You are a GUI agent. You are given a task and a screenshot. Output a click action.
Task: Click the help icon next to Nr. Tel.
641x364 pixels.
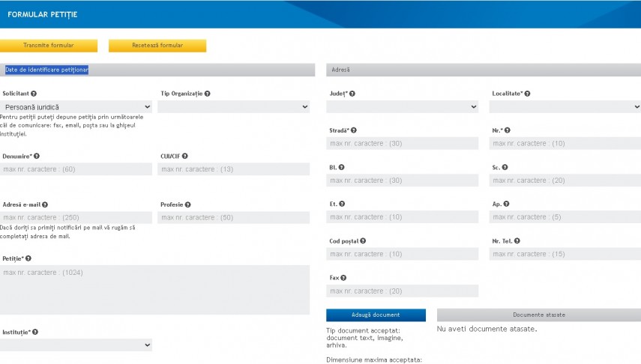(x=517, y=241)
